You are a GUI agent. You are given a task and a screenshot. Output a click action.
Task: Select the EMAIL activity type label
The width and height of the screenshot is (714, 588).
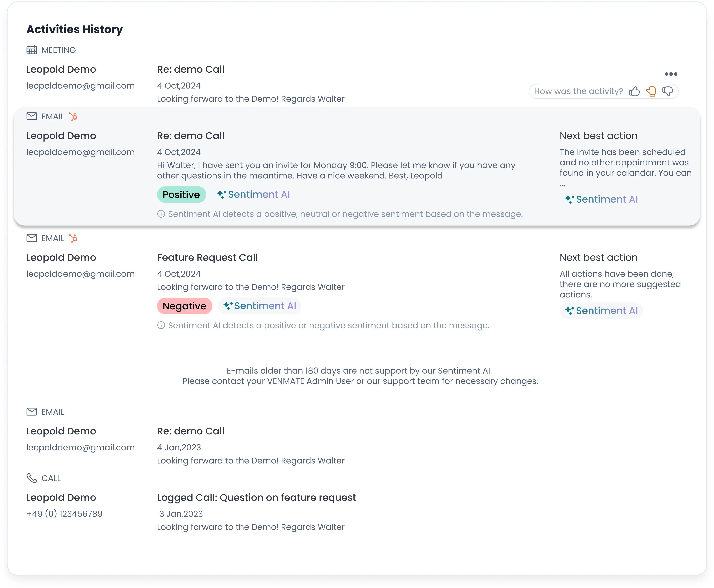click(53, 116)
